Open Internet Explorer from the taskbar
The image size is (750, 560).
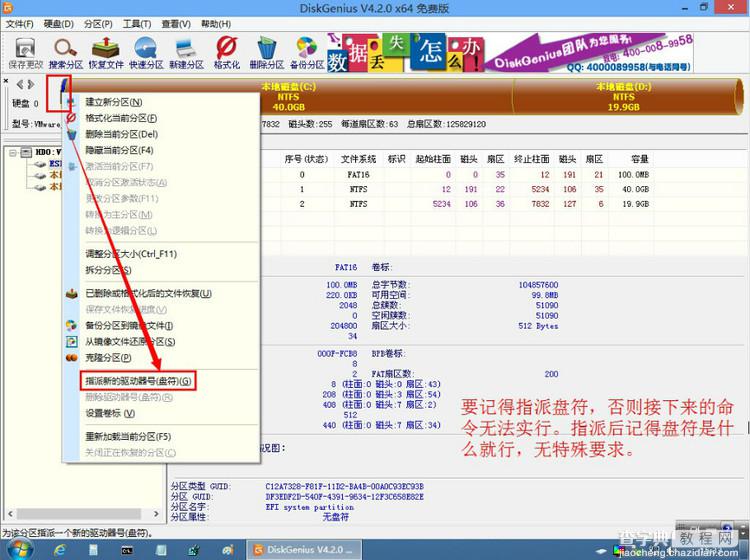[60, 550]
